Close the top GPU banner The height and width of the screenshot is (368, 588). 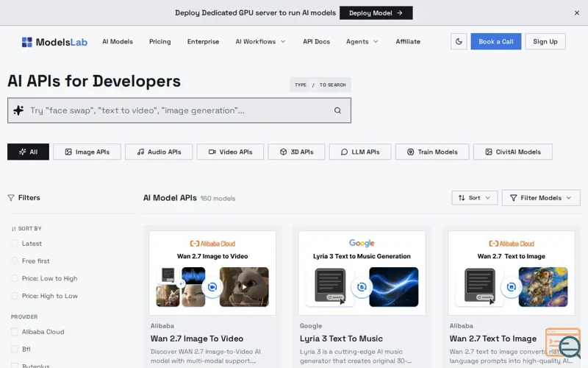pos(576,13)
